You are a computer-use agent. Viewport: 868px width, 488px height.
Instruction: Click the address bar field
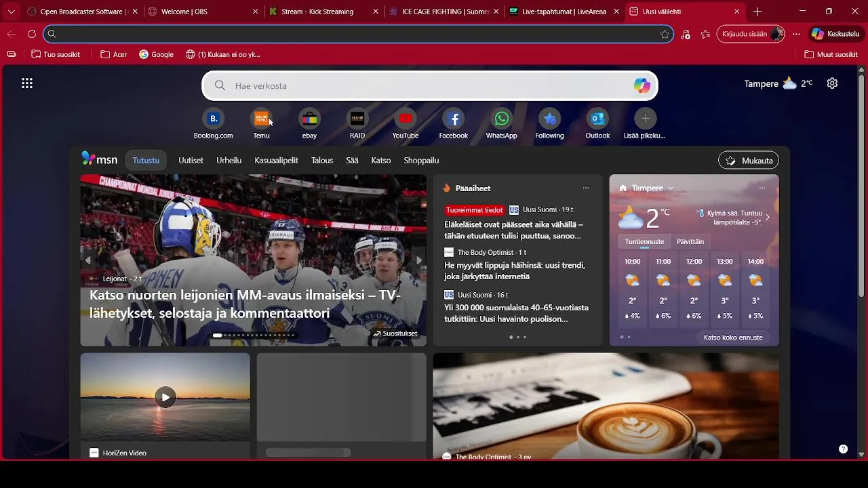point(358,34)
